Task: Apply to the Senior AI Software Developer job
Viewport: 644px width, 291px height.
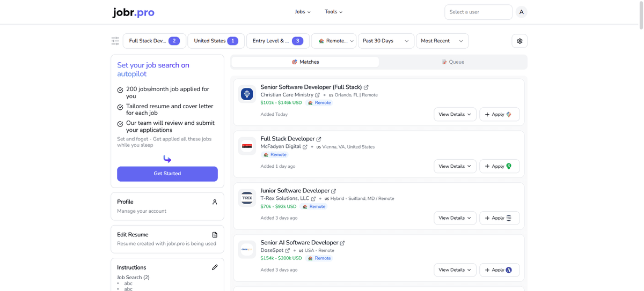Action: tap(499, 270)
